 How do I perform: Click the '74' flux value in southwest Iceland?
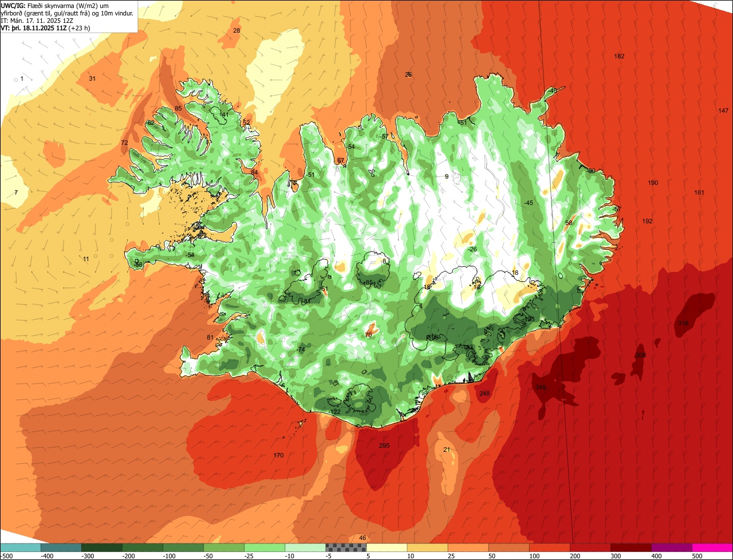(x=301, y=349)
